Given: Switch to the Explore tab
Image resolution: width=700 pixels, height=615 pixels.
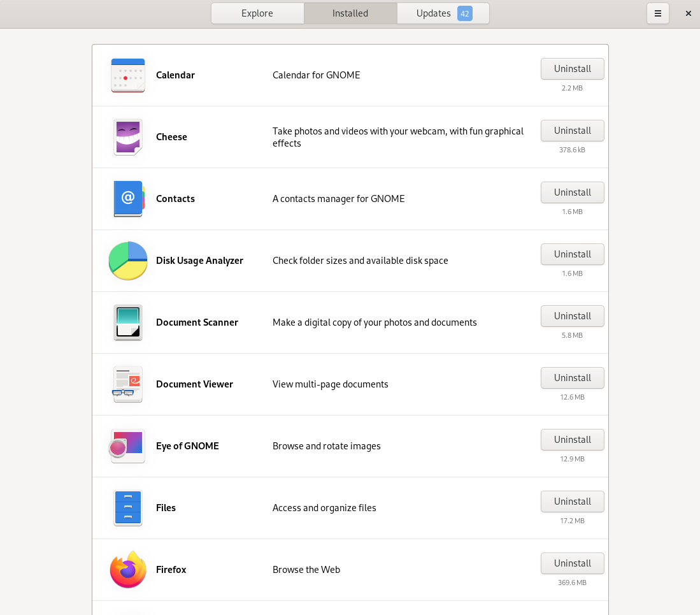Looking at the screenshot, I should [257, 13].
